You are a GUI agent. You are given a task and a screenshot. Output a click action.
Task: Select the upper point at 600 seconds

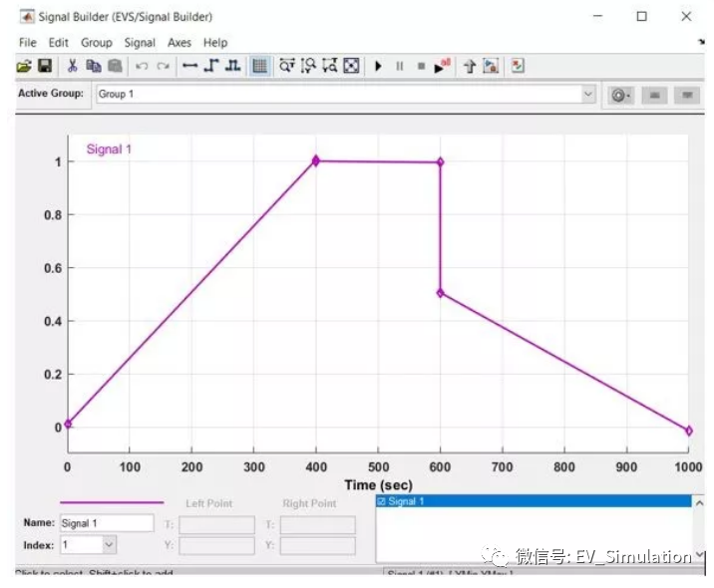pos(441,162)
